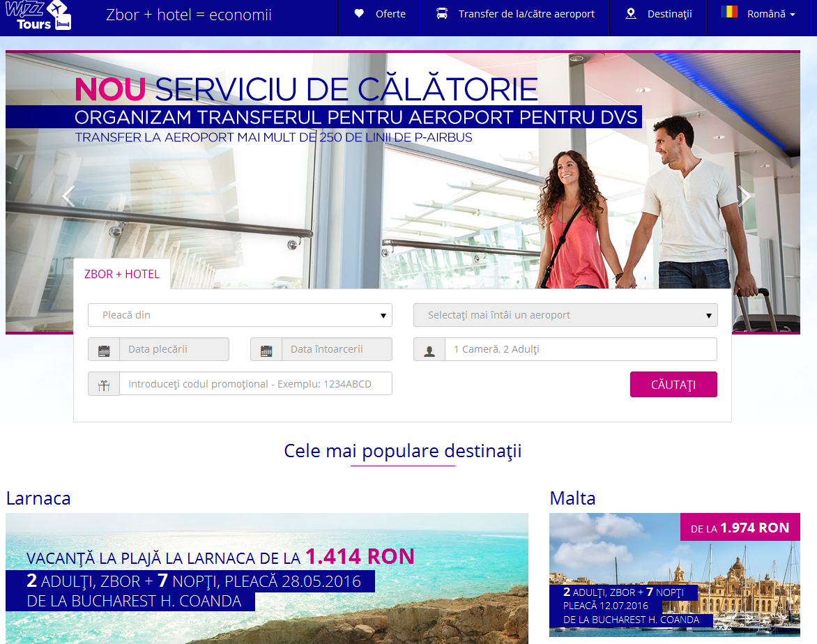Image resolution: width=817 pixels, height=644 pixels.
Task: Click the promotional code input field
Action: coord(255,384)
